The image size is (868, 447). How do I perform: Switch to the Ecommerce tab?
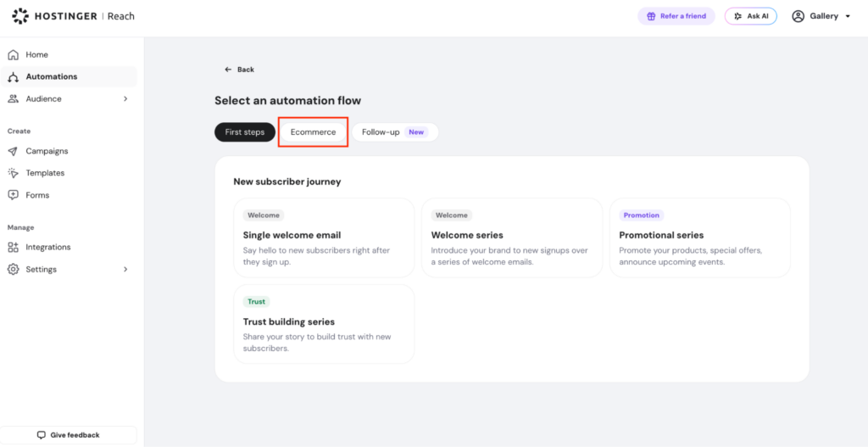pyautogui.click(x=314, y=132)
